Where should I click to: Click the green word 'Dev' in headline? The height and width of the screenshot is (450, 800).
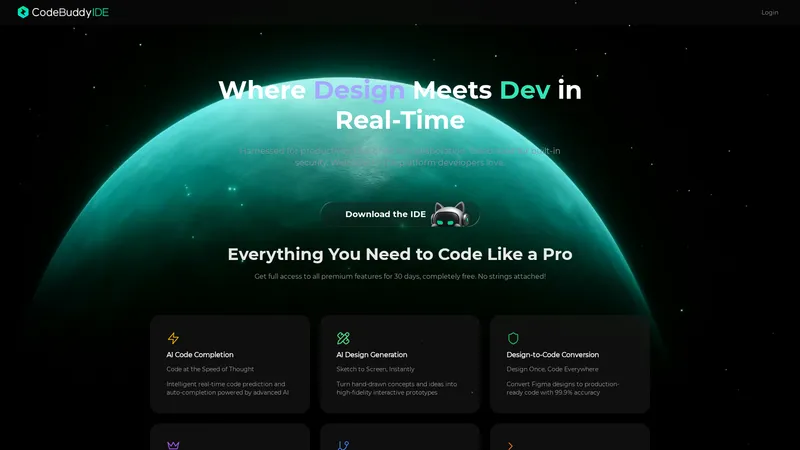pyautogui.click(x=524, y=90)
